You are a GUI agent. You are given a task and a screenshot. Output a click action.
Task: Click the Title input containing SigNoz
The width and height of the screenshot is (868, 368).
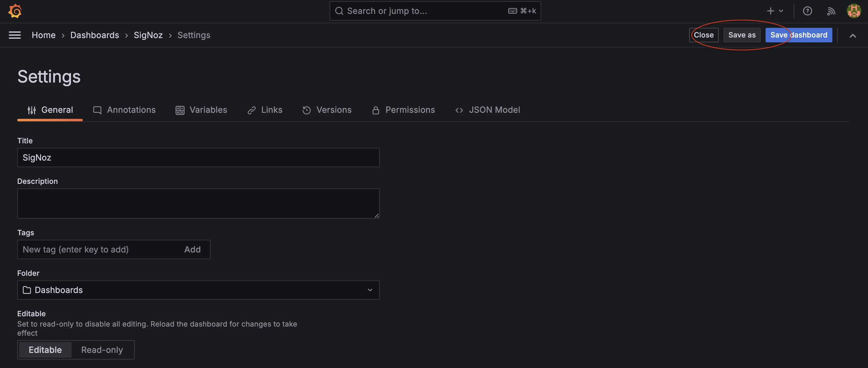[198, 158]
